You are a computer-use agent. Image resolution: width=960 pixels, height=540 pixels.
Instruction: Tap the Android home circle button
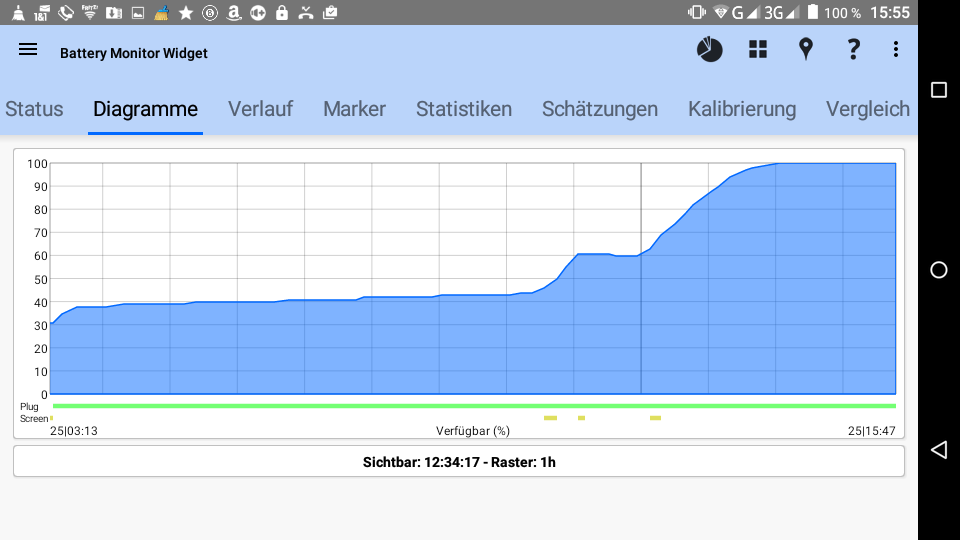click(939, 270)
